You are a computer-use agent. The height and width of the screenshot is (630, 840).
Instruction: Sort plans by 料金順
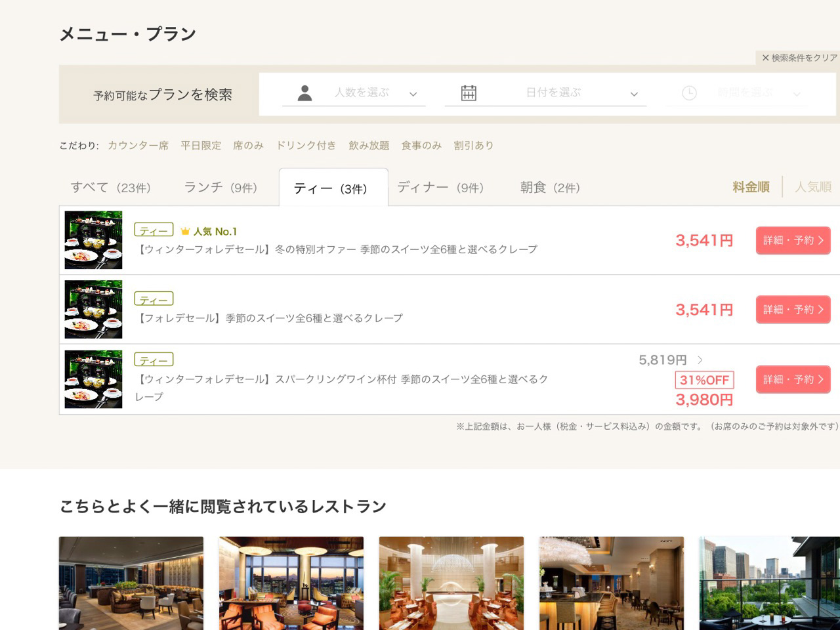click(751, 187)
